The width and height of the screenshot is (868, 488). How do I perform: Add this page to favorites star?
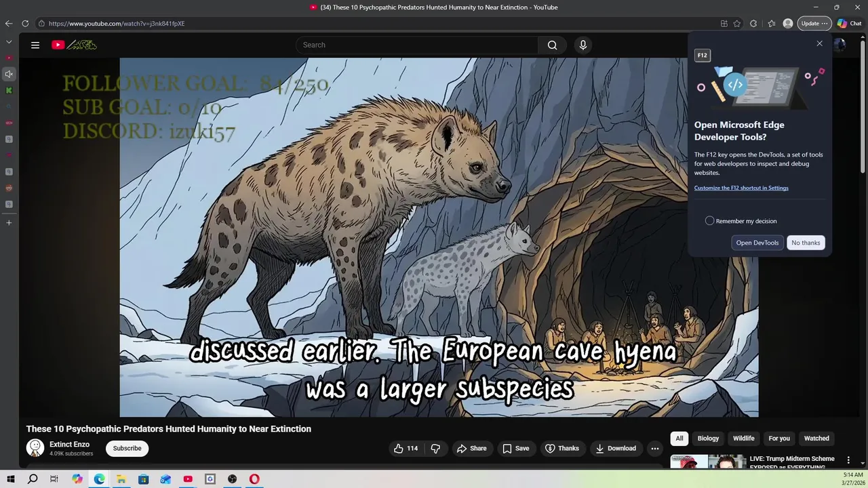pos(737,23)
